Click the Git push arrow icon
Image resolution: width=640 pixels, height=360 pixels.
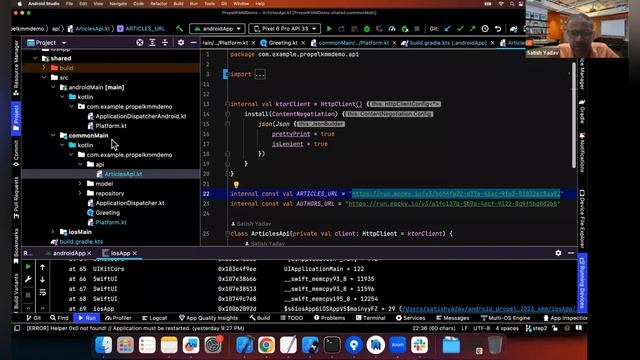point(472,29)
